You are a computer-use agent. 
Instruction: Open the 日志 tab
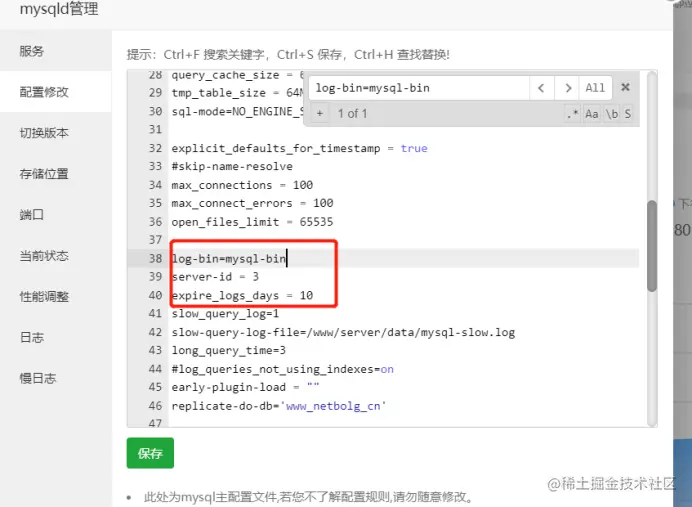tap(56, 338)
